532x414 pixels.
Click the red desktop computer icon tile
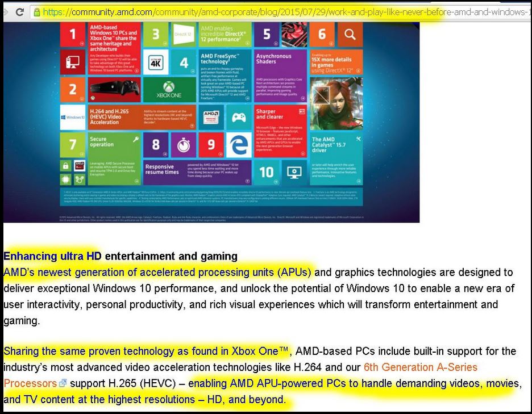(73, 62)
